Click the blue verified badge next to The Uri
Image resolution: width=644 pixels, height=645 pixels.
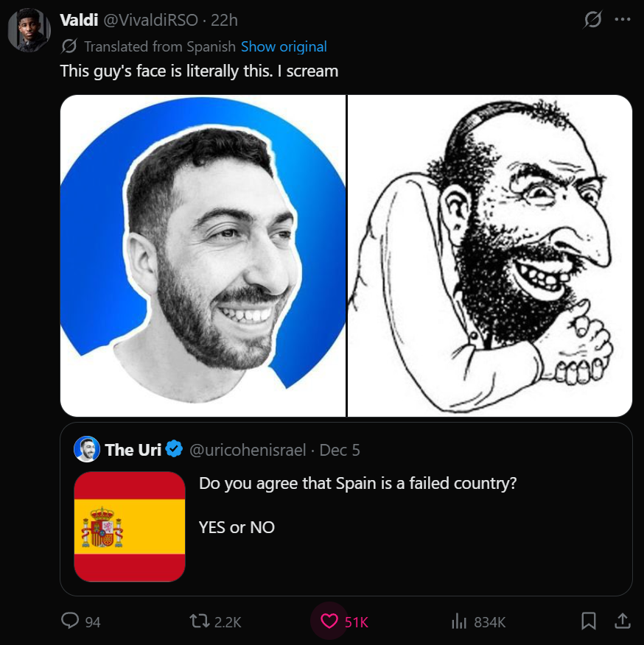coord(174,449)
